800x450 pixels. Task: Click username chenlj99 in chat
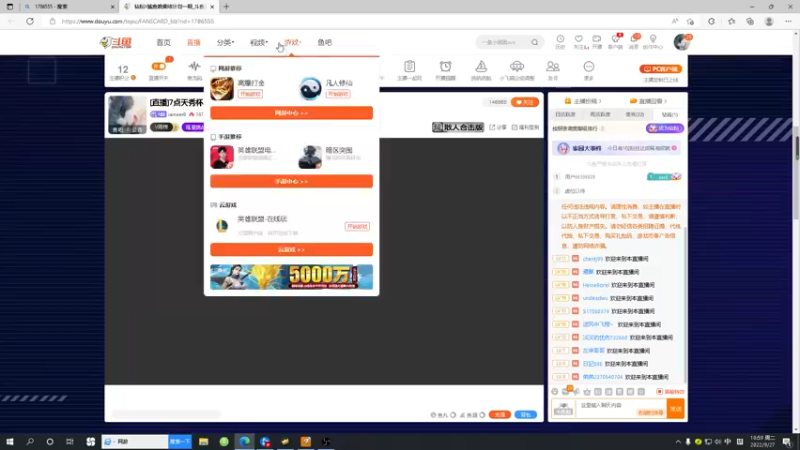pos(592,259)
